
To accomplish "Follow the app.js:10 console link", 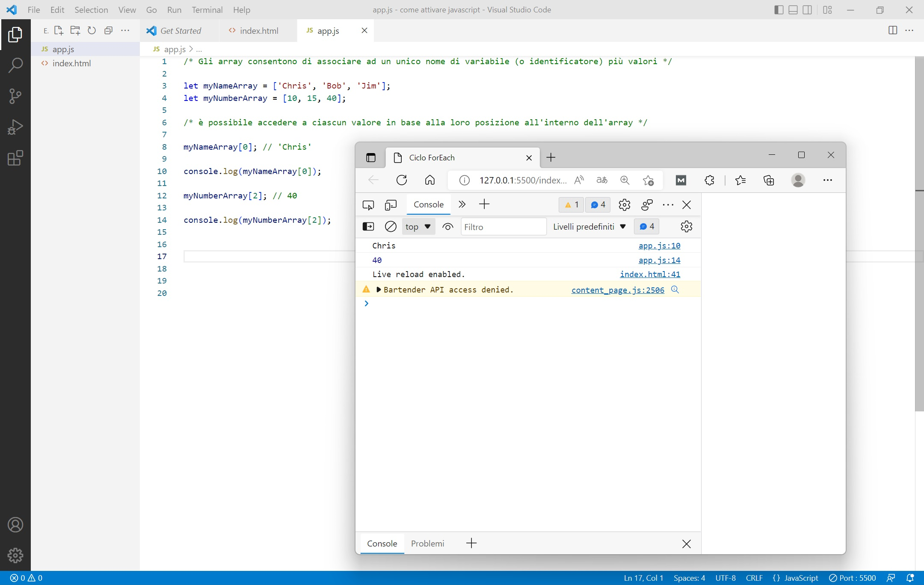I will 659,245.
